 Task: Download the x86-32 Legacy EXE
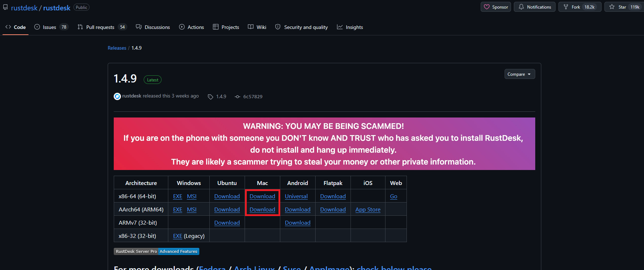coord(178,236)
